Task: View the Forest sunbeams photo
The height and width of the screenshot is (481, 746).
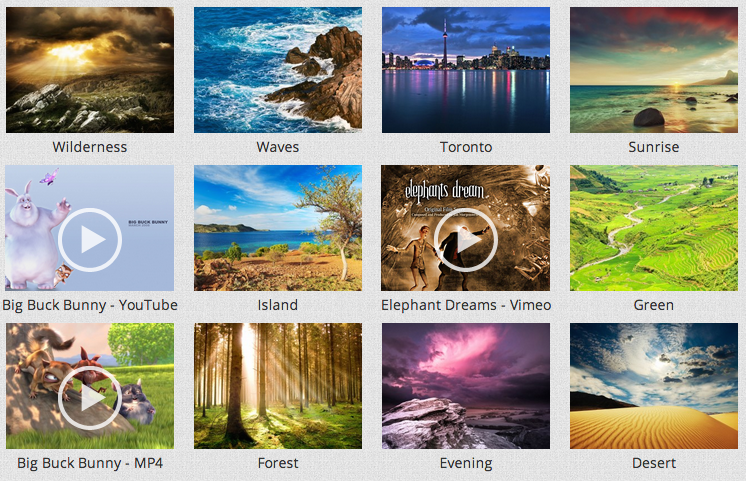Action: [x=278, y=386]
